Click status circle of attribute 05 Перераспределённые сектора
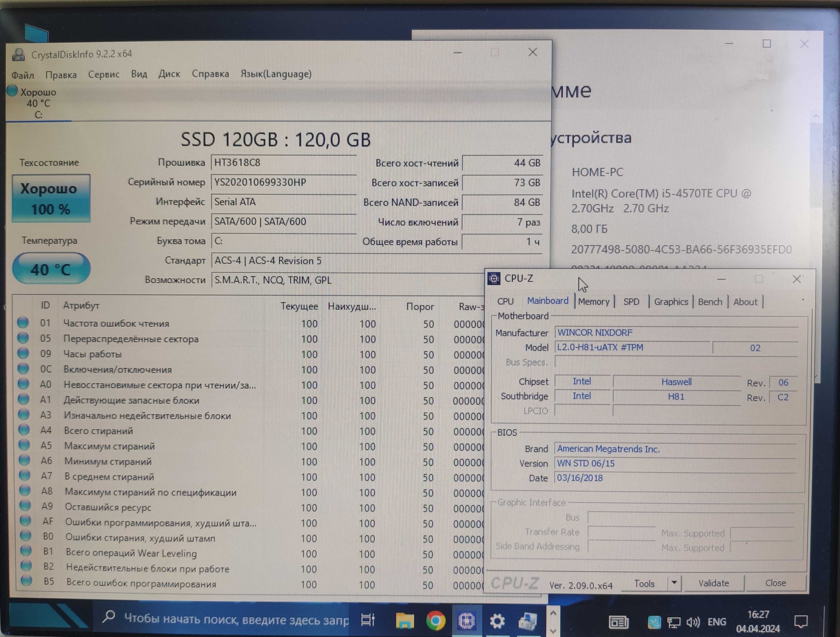The image size is (840, 637). click(23, 338)
